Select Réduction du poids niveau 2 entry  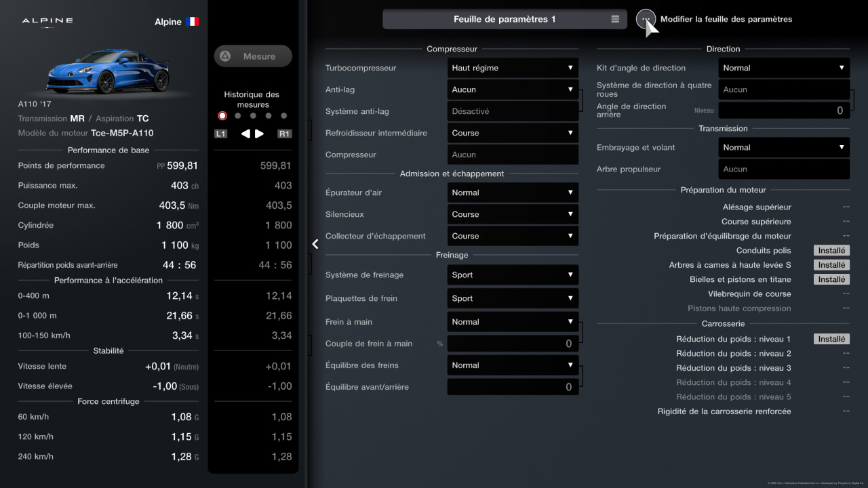pos(733,354)
